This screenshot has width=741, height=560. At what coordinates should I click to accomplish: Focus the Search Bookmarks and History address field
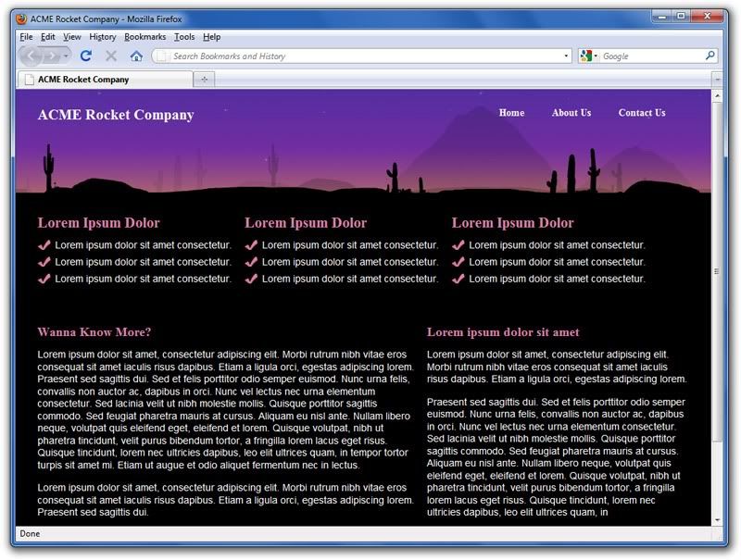pyautogui.click(x=361, y=56)
